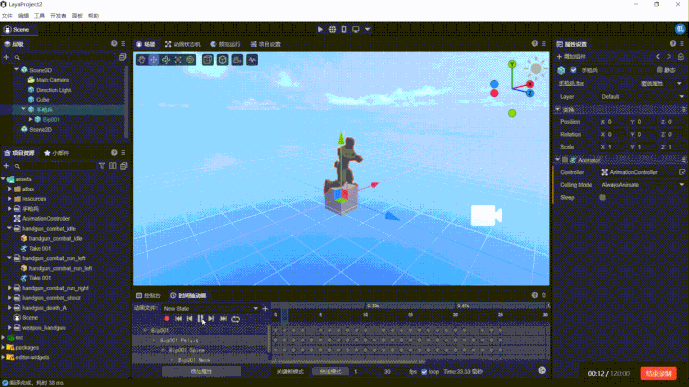Viewport: 689px width, 387px height.
Task: Click the white camera icon in scene view
Action: [x=486, y=215]
